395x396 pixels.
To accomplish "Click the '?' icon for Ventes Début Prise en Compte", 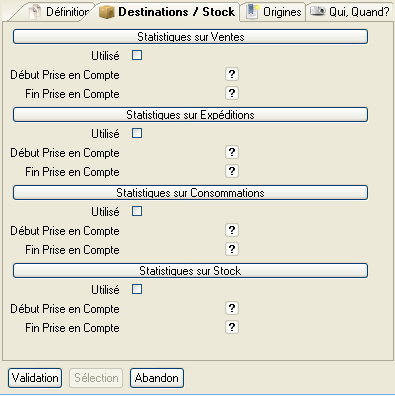I will tap(232, 74).
